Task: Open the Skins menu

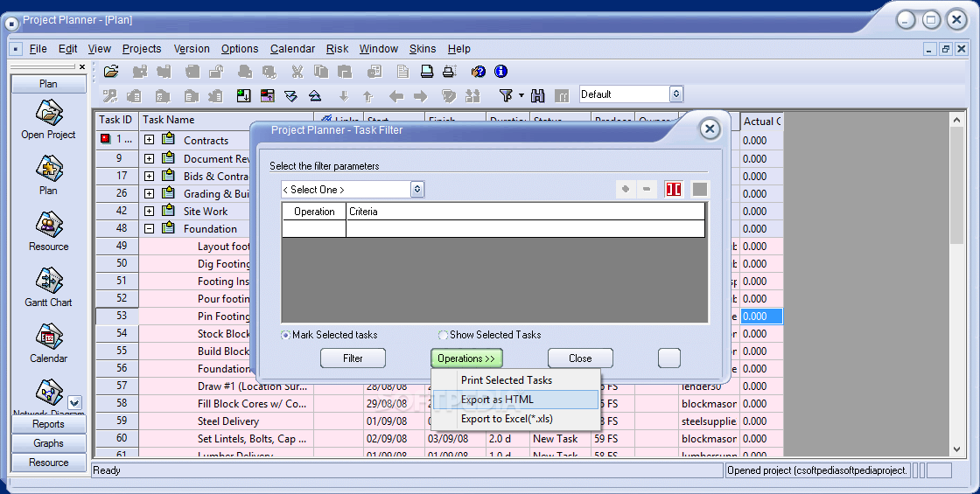Action: (x=423, y=49)
